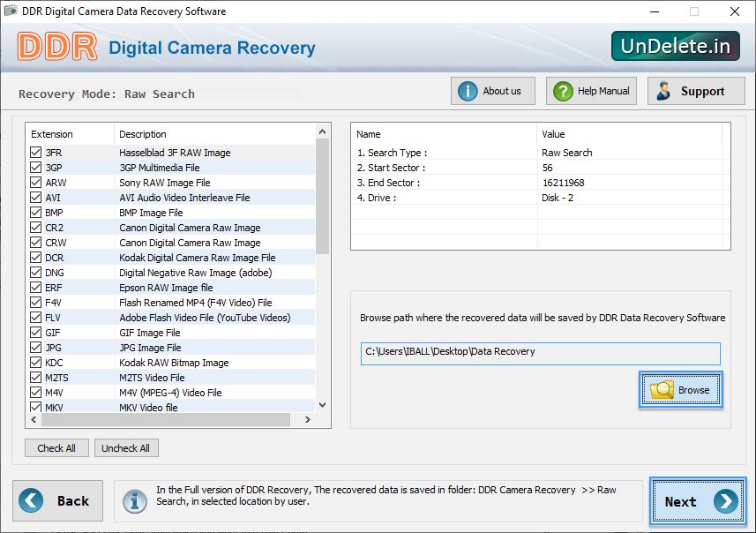Click the DDR logo
The height and width of the screenshot is (533, 756).
56,47
